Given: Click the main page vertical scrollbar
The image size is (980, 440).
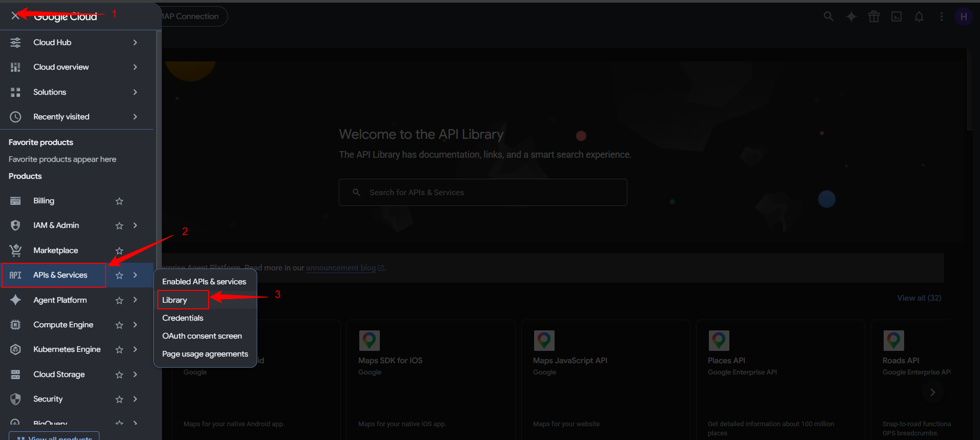Looking at the screenshot, I should [969, 90].
